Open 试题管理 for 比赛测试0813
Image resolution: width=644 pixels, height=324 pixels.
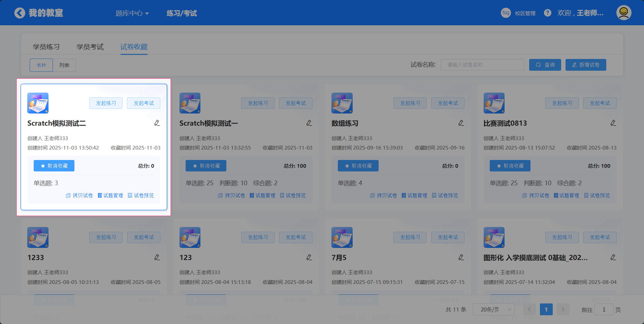[x=567, y=195]
